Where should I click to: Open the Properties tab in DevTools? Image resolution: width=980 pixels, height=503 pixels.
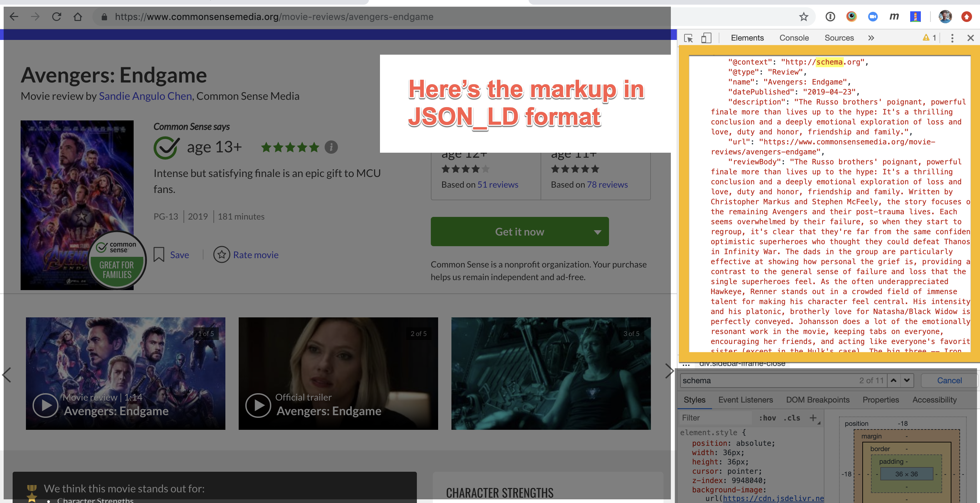[881, 400]
